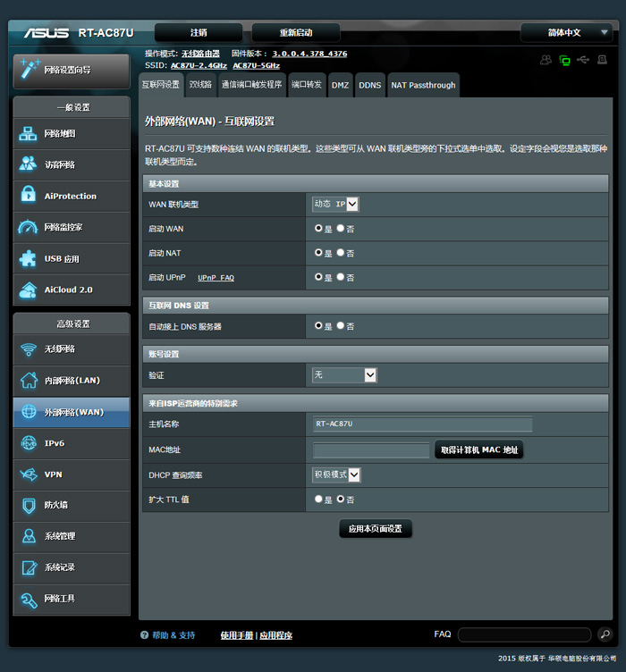Select 否 for 自动接上 DNS 服务器
The height and width of the screenshot is (672, 626).
(340, 325)
